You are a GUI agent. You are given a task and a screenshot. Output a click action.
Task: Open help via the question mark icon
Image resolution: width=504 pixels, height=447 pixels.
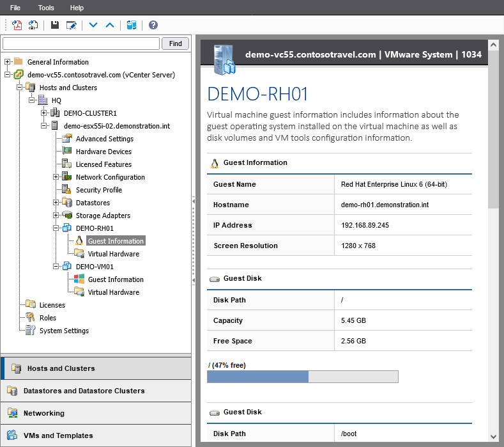point(153,25)
